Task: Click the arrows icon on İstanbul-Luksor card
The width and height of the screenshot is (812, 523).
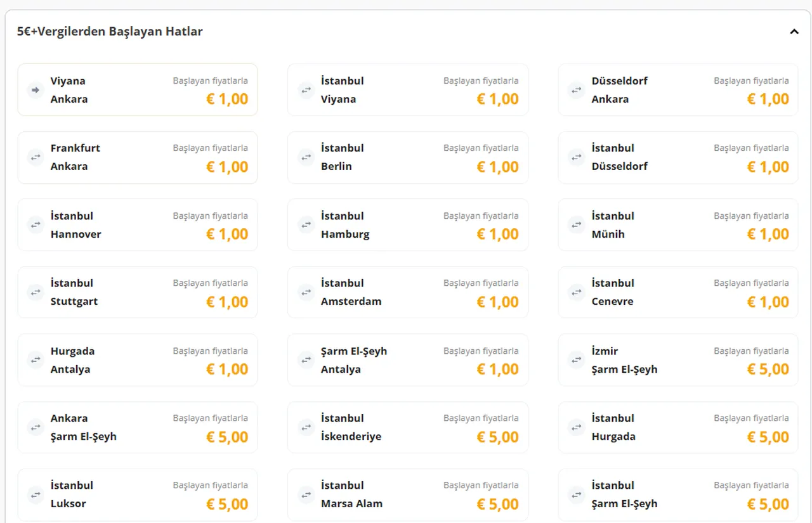Action: pyautogui.click(x=35, y=494)
